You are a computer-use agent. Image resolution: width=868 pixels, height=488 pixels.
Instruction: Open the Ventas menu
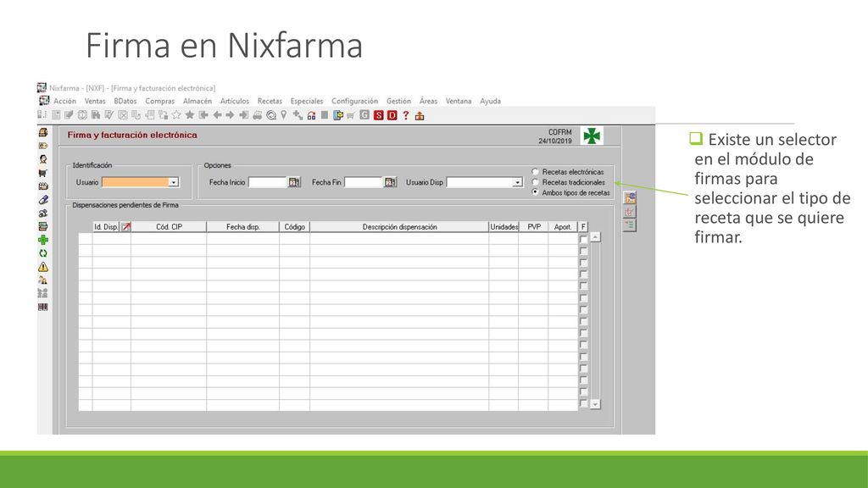pos(95,102)
